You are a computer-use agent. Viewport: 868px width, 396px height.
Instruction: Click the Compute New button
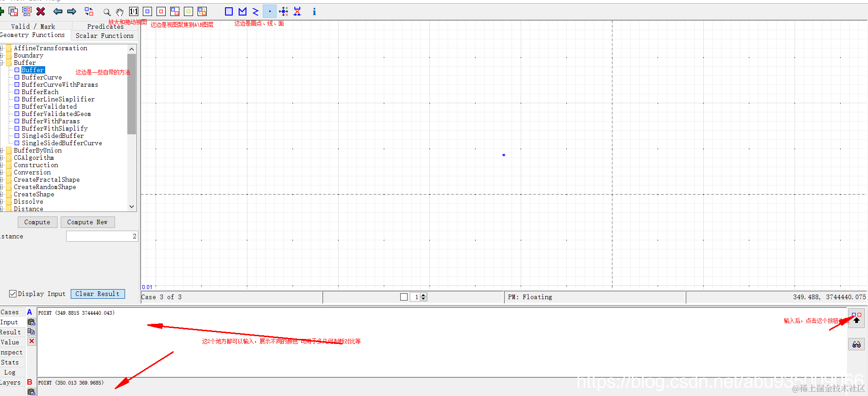pyautogui.click(x=87, y=222)
